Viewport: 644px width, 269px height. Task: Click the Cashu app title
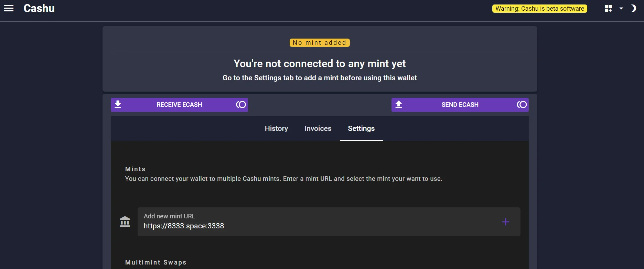pyautogui.click(x=39, y=8)
